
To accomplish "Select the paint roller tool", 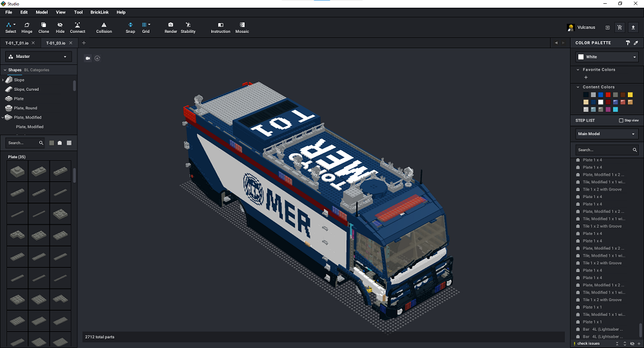I will click(627, 42).
